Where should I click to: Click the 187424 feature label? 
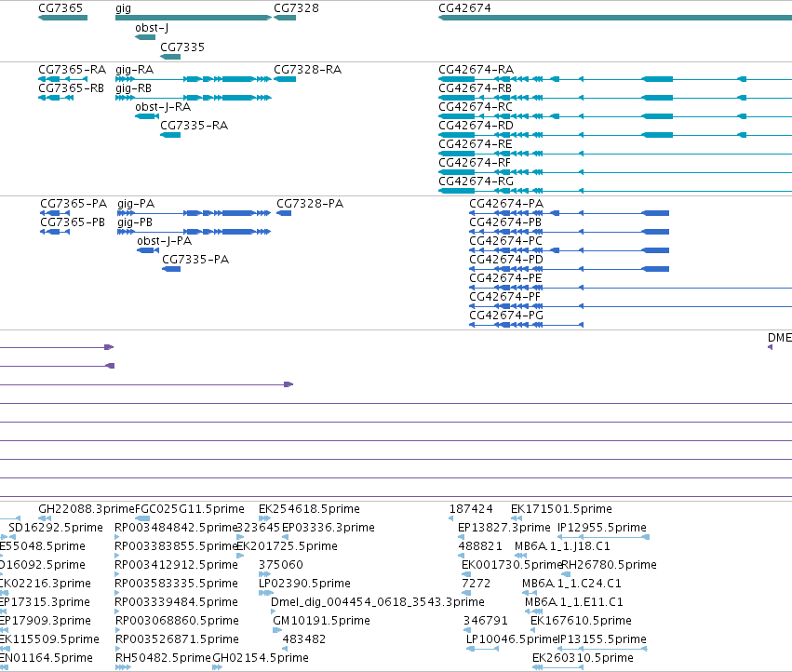[x=471, y=509]
